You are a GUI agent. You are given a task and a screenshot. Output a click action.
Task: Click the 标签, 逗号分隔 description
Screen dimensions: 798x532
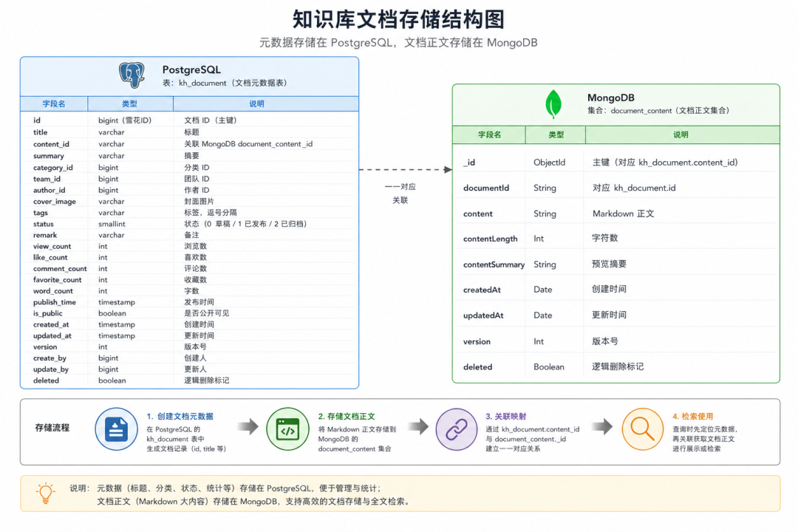click(x=210, y=213)
